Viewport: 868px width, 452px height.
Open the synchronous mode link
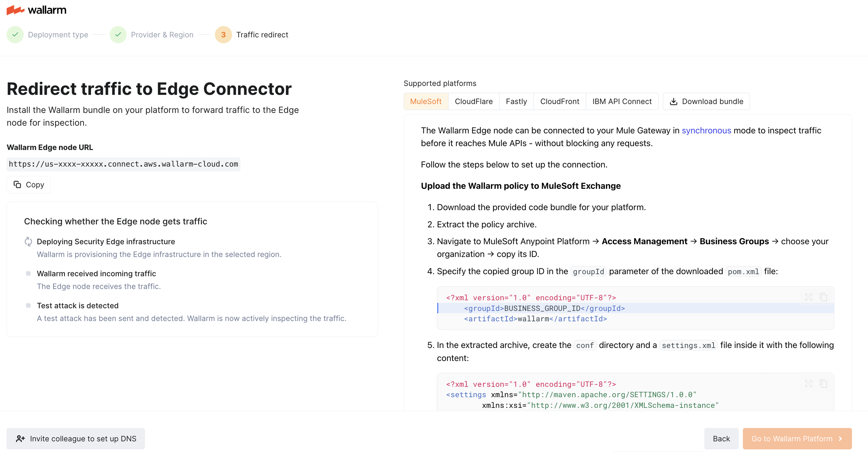click(x=706, y=130)
